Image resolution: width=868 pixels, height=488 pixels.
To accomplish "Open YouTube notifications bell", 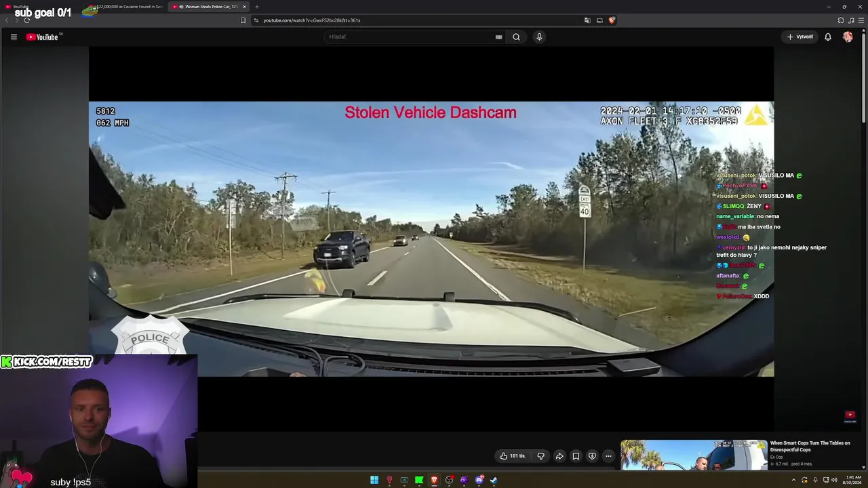I will [x=828, y=37].
